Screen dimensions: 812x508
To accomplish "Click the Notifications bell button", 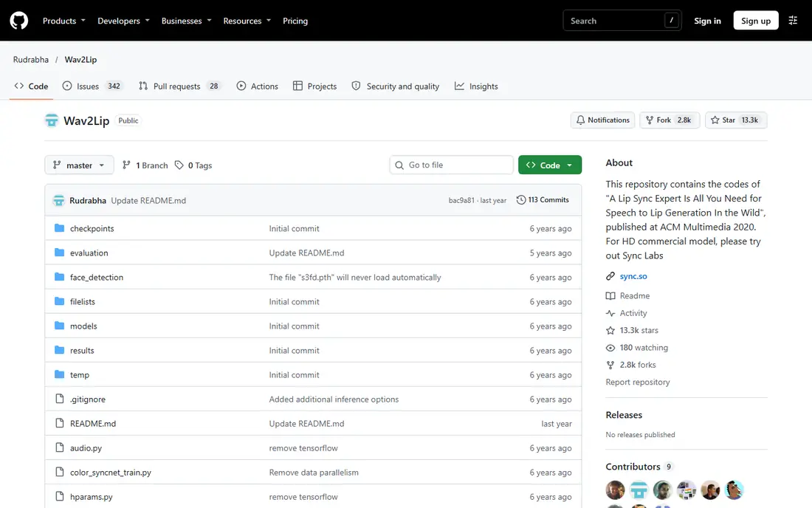I will (x=603, y=120).
